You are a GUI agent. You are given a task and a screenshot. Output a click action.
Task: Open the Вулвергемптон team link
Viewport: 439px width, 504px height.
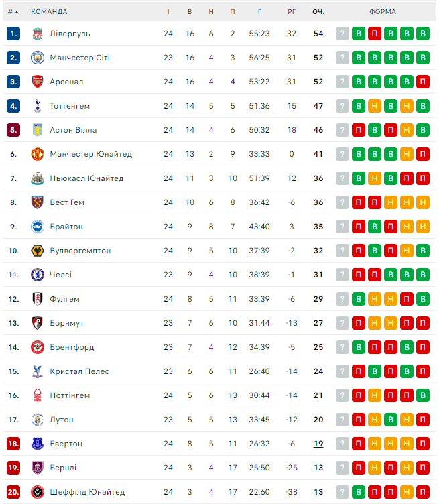click(80, 251)
